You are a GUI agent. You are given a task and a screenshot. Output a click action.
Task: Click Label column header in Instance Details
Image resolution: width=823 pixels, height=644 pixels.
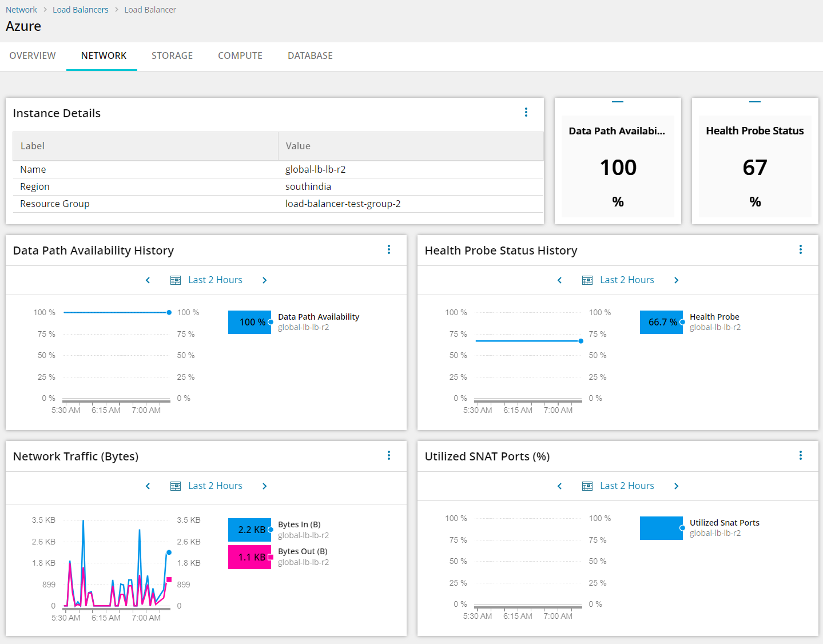[x=146, y=146]
